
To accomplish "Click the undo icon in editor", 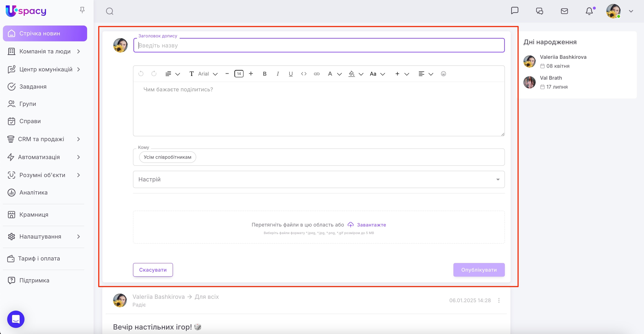I will (141, 74).
